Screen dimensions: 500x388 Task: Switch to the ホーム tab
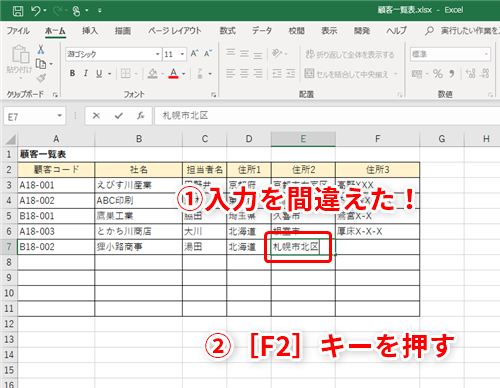pyautogui.click(x=55, y=31)
